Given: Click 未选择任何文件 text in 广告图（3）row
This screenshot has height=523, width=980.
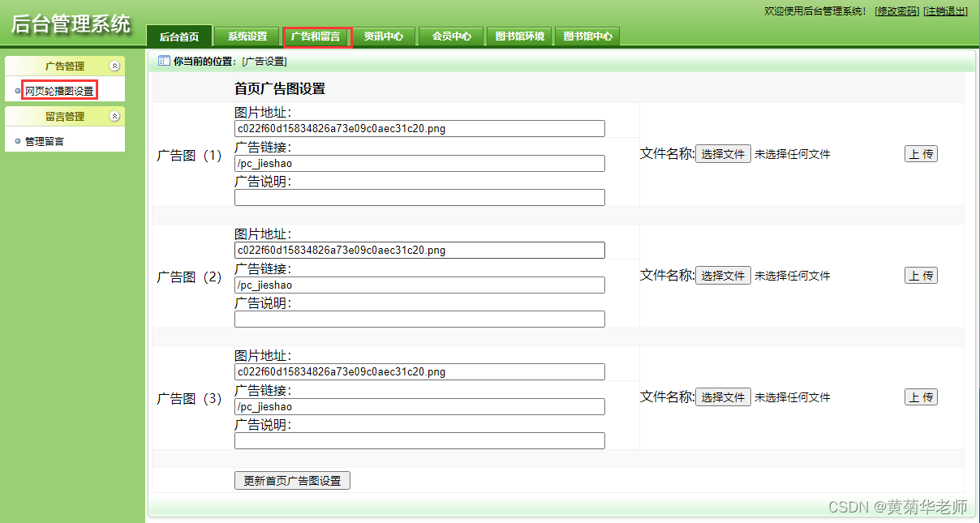Looking at the screenshot, I should (793, 397).
